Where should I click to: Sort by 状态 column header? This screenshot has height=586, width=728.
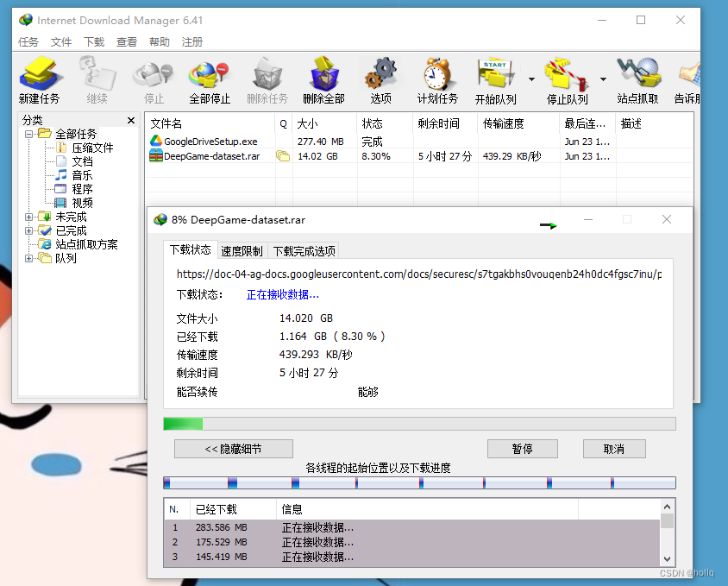point(386,123)
